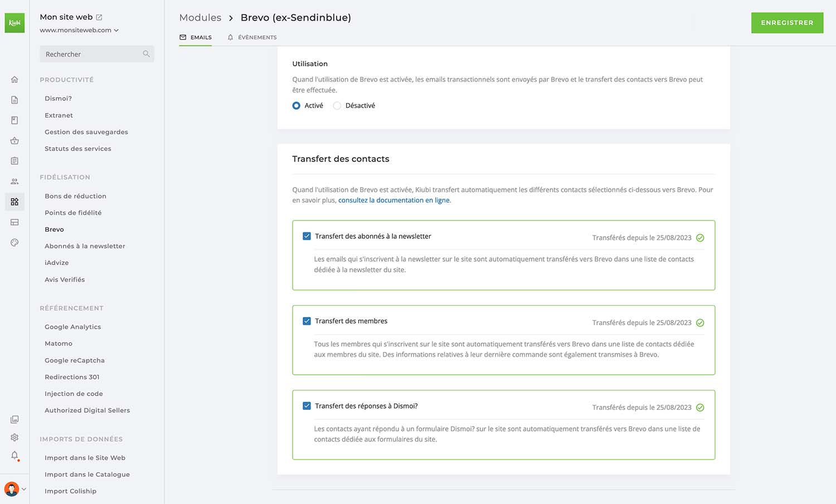Screen dimensions: 836x504
Task: Open iAdvize module
Action: [57, 263]
